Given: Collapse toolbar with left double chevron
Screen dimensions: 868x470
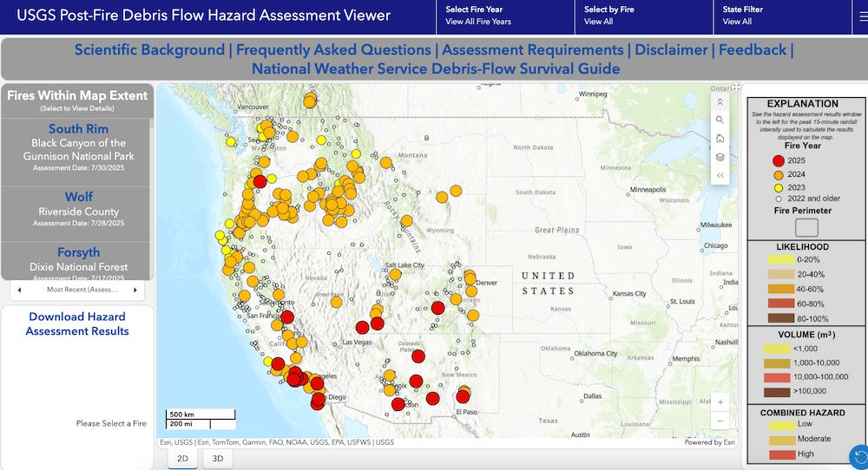Looking at the screenshot, I should click(x=720, y=175).
